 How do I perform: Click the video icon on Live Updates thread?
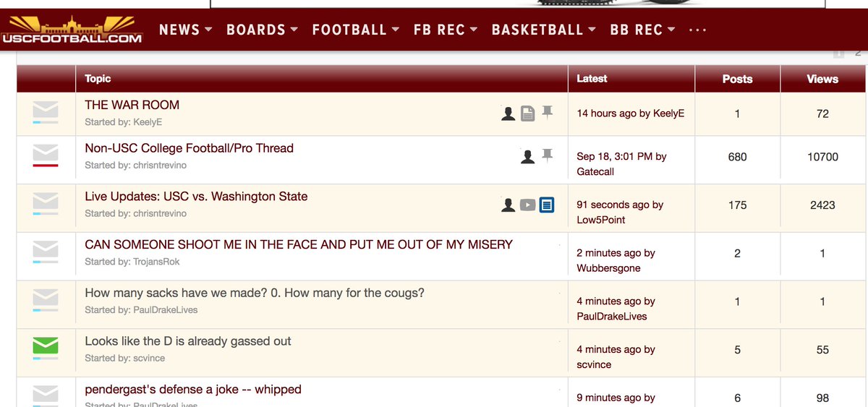coord(528,205)
